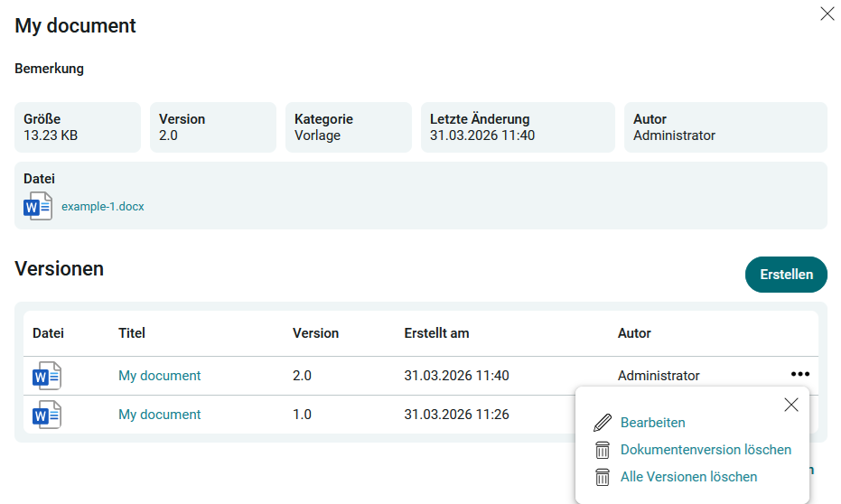Choose Bearbeiten from the context menu
The image size is (841, 504).
[x=652, y=423]
